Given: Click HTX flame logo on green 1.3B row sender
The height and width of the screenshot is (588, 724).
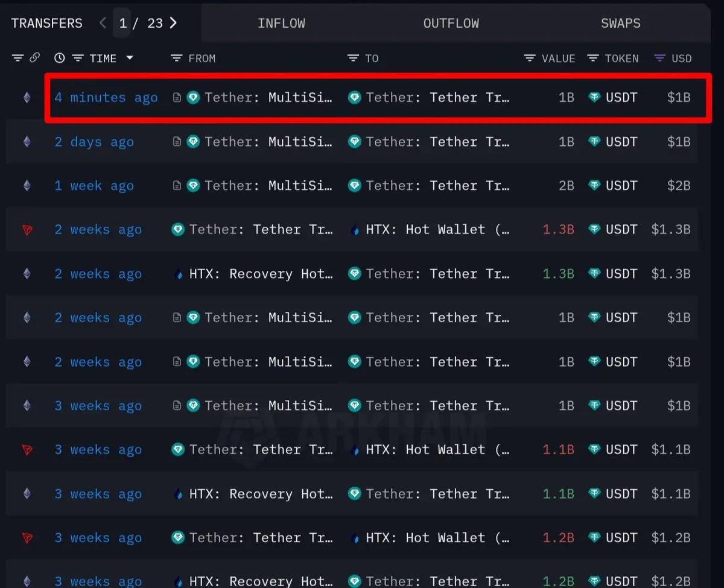Looking at the screenshot, I should tap(177, 274).
